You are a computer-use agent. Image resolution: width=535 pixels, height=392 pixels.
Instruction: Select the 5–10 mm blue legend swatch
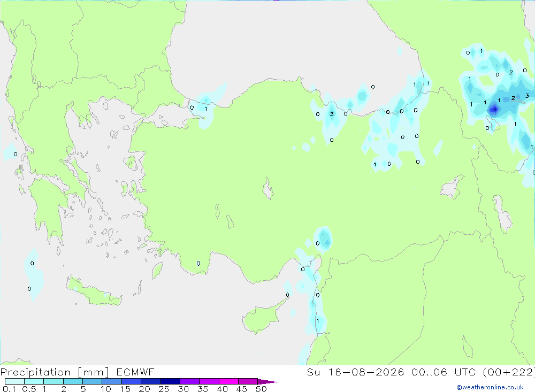(93, 381)
